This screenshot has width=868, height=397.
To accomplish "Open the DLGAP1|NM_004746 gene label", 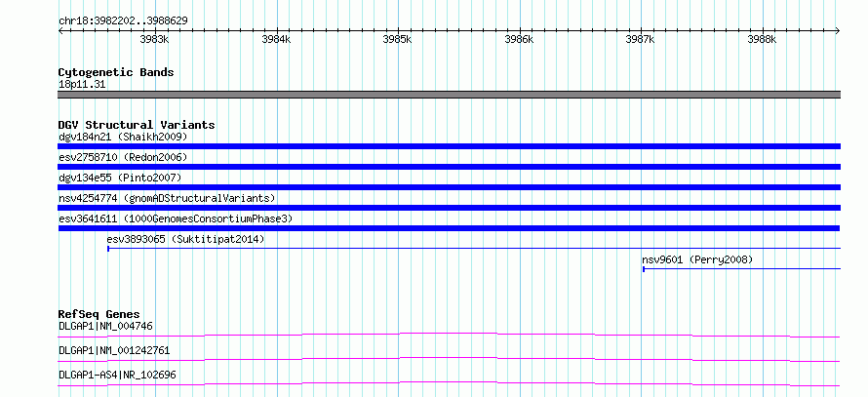I will pyautogui.click(x=105, y=326).
